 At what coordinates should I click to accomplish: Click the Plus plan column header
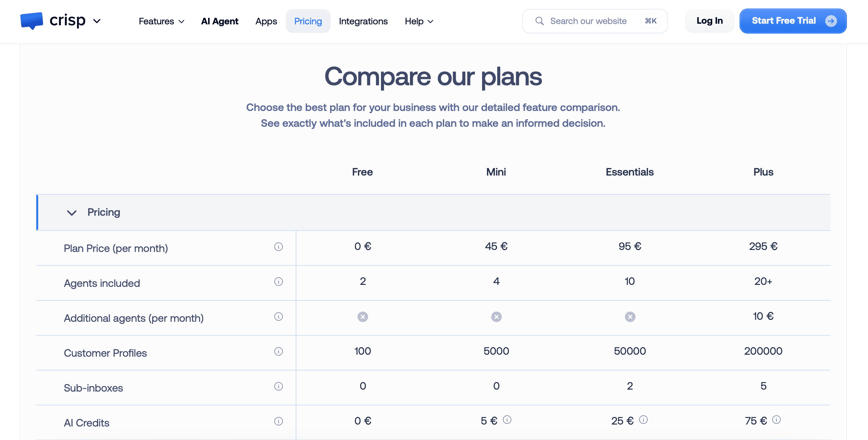tap(763, 172)
